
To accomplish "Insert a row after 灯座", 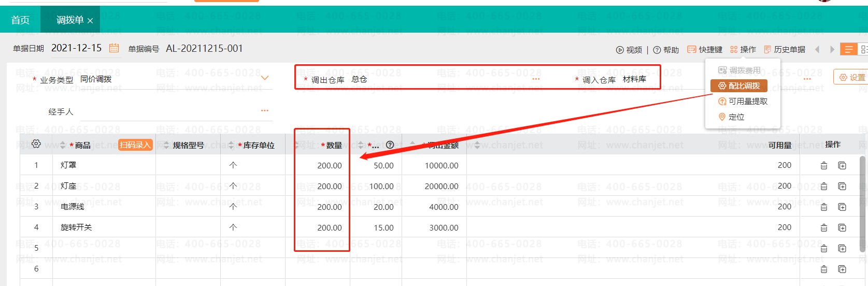I will tap(842, 186).
